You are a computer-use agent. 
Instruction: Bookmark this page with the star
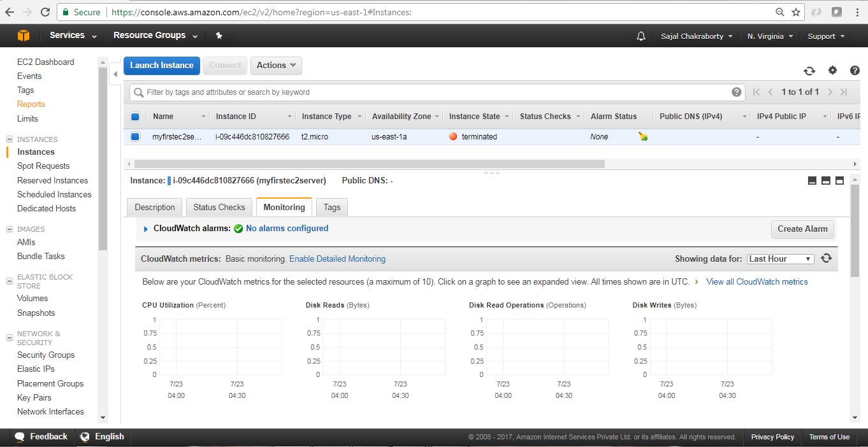796,12
